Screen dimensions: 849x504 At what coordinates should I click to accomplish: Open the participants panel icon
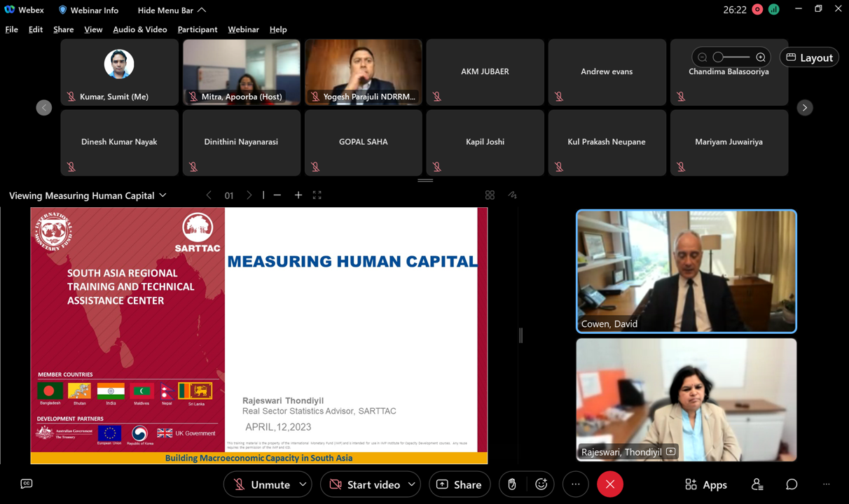757,484
